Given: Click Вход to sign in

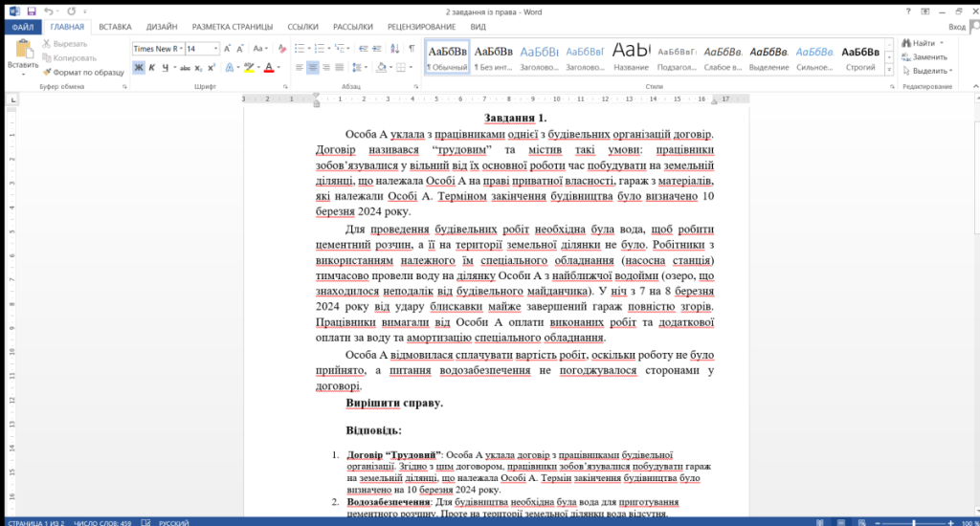Looking at the screenshot, I should tap(956, 27).
